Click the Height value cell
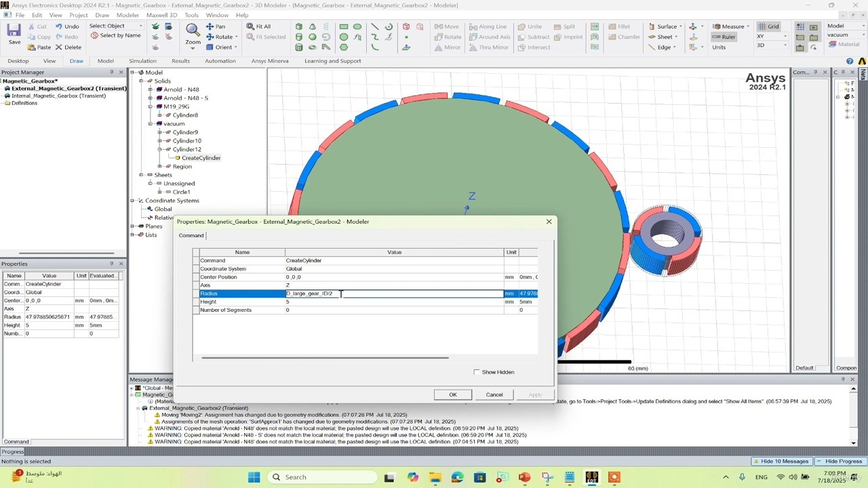The image size is (868, 488). pyautogui.click(x=395, y=302)
